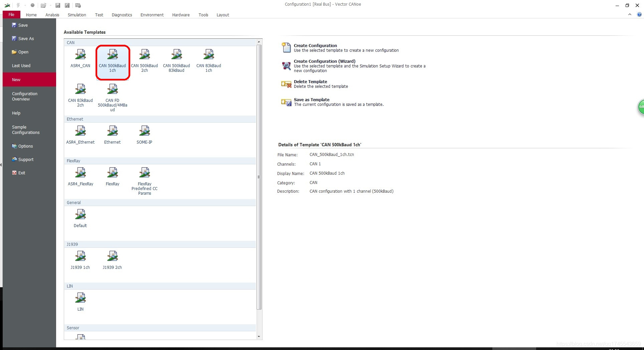Click the templates list vertical scrollbar thumb
The width and height of the screenshot is (644, 350).
(259, 177)
